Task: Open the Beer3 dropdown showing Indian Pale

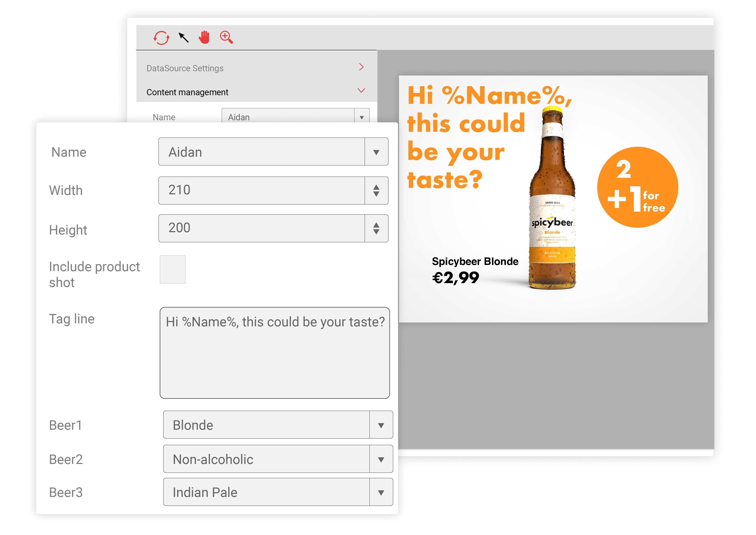Action: point(381,492)
